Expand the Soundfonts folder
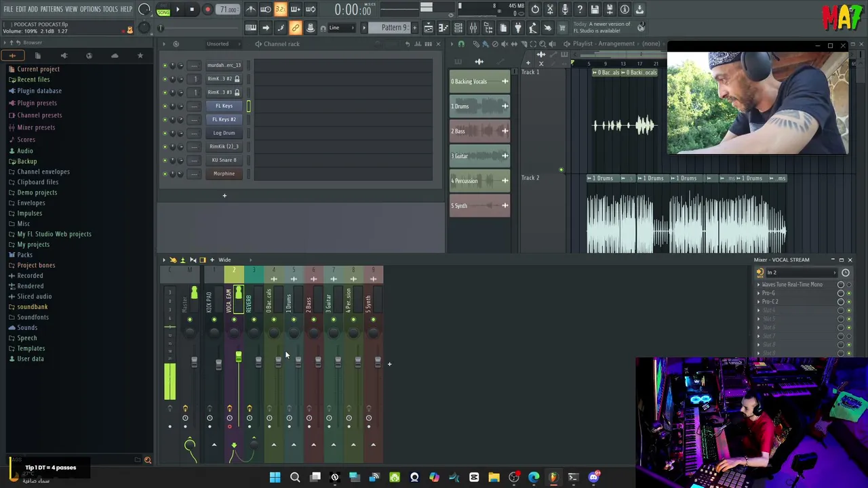Screen dimensions: 868x488 (x=33, y=317)
